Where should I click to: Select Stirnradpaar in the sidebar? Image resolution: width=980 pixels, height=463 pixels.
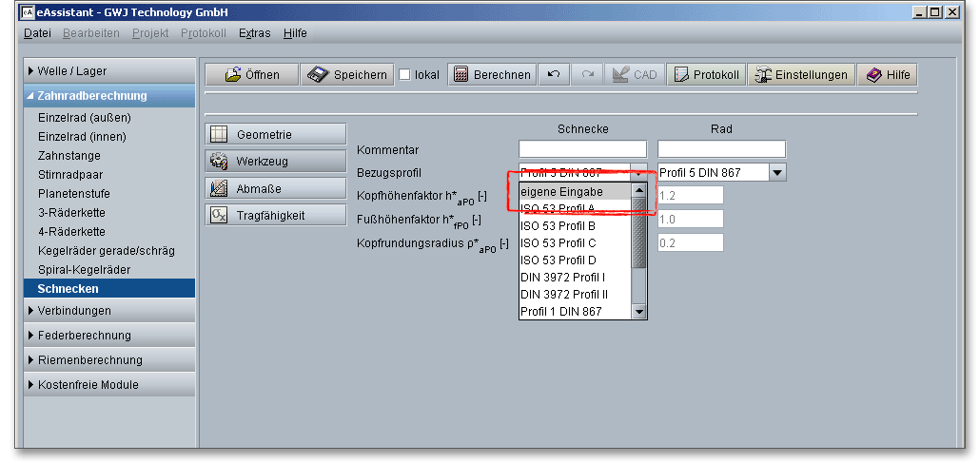pos(70,175)
